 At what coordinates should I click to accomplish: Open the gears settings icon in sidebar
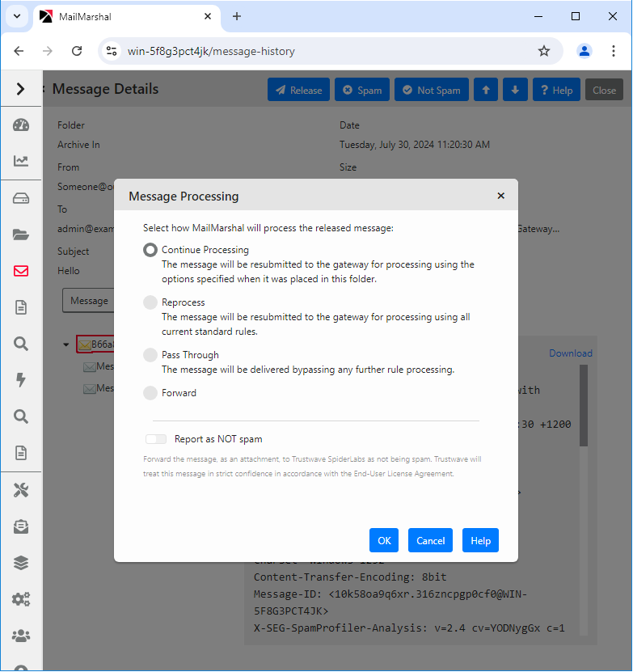click(x=21, y=599)
